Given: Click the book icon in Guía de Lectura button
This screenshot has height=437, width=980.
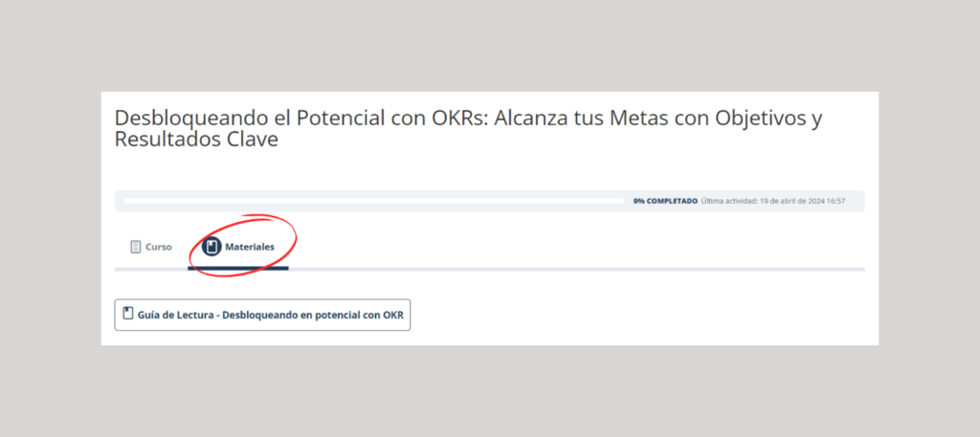Looking at the screenshot, I should tap(128, 314).
